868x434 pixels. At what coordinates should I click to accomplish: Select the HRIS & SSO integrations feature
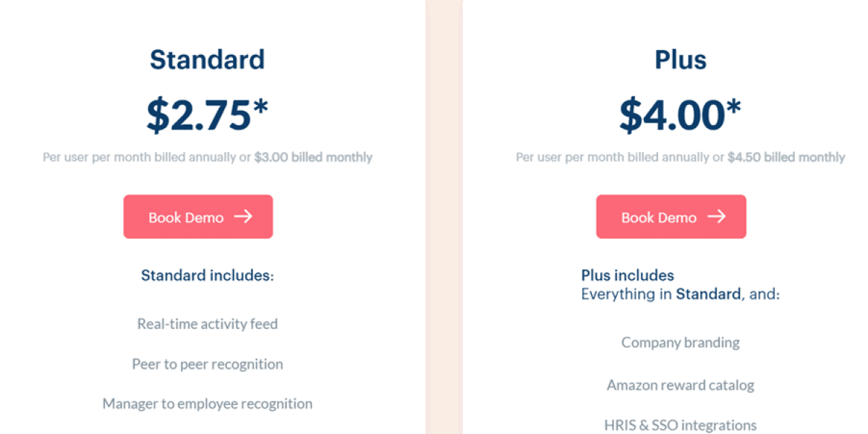[x=680, y=425]
